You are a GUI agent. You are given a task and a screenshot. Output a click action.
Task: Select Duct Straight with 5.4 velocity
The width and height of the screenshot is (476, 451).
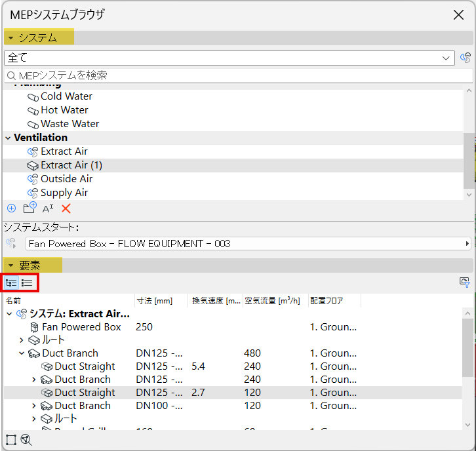click(233, 366)
